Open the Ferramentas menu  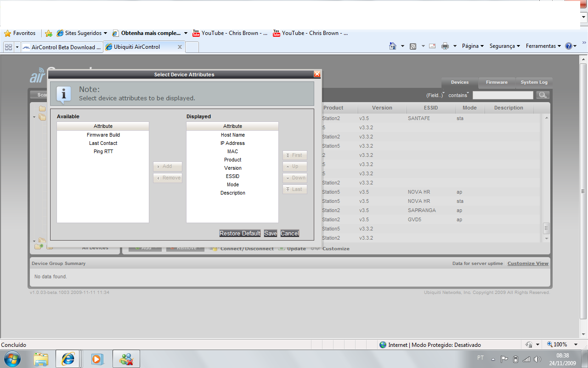pos(543,46)
